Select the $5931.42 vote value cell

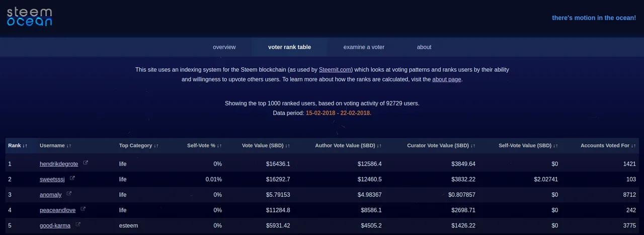coord(278,226)
